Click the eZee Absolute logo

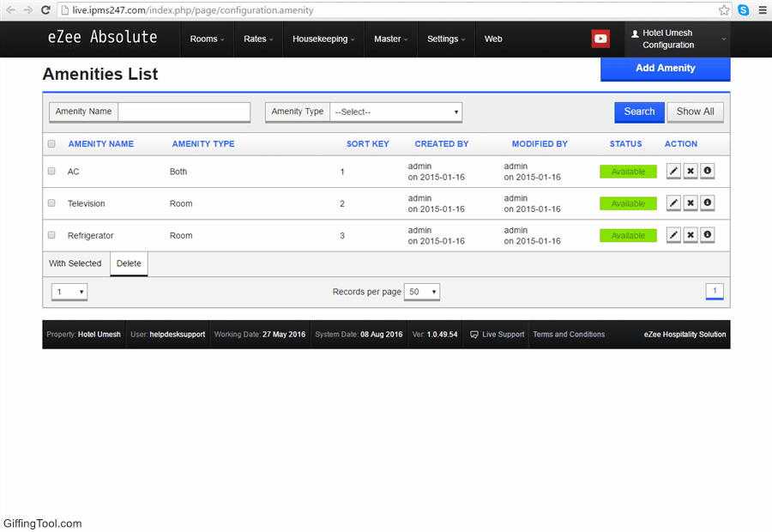coord(102,37)
